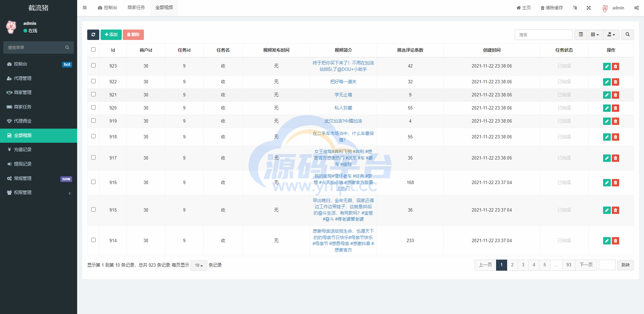
Task: Check the box for row 918
Action: coord(93,136)
